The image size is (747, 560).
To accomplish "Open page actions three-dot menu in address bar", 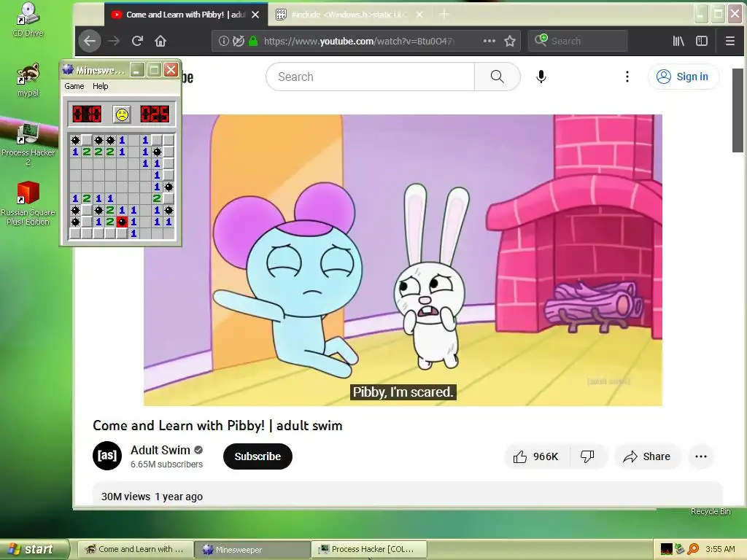I will 489,41.
